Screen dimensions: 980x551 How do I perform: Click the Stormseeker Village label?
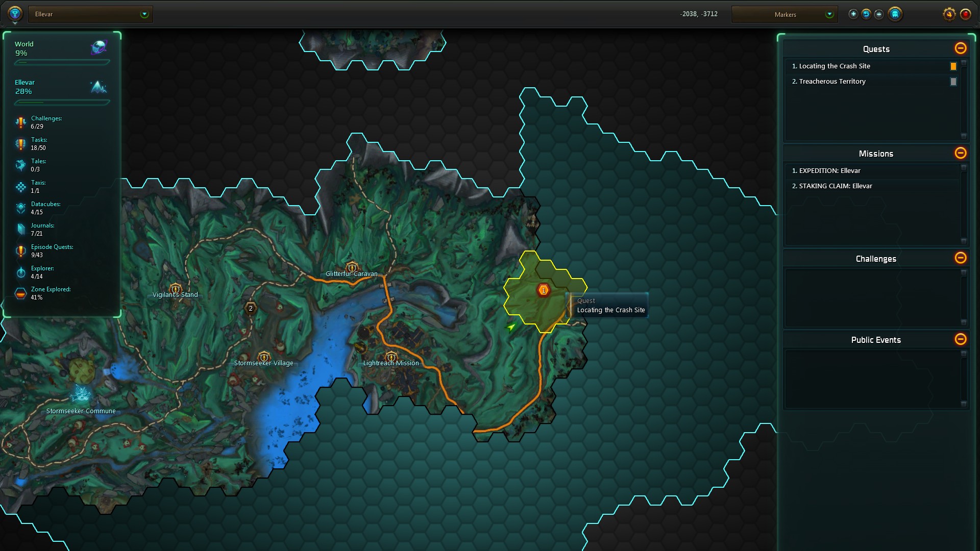[263, 363]
